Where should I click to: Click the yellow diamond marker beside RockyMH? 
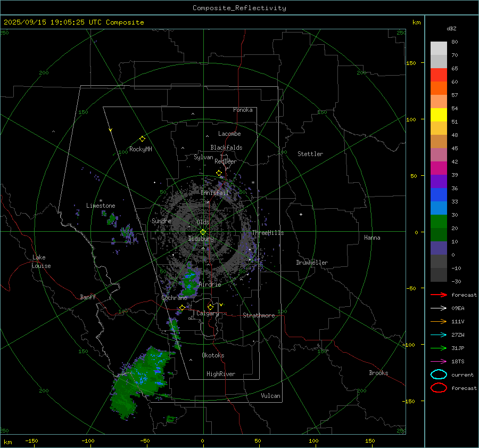(x=142, y=139)
